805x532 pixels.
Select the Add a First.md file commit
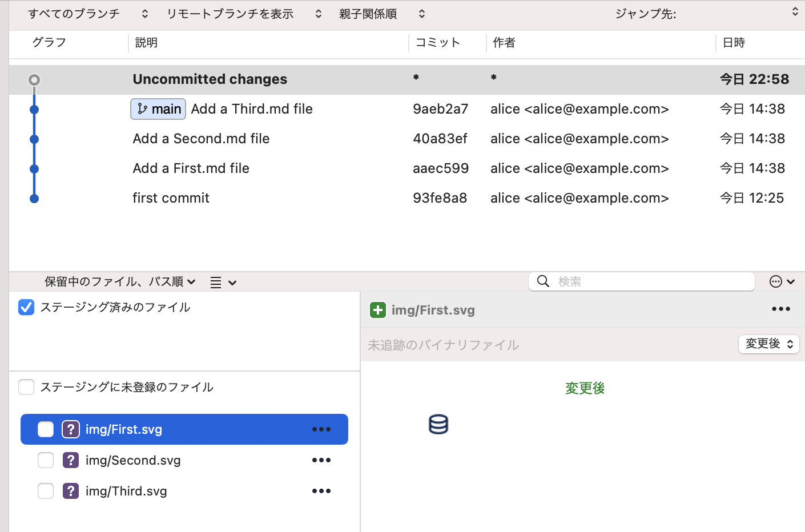[x=407, y=168]
